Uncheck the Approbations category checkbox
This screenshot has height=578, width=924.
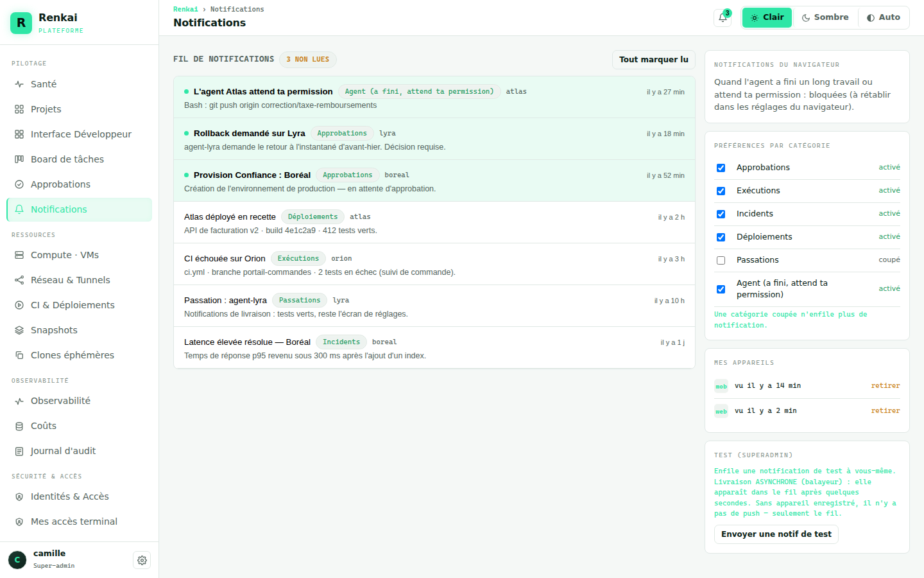coord(721,168)
